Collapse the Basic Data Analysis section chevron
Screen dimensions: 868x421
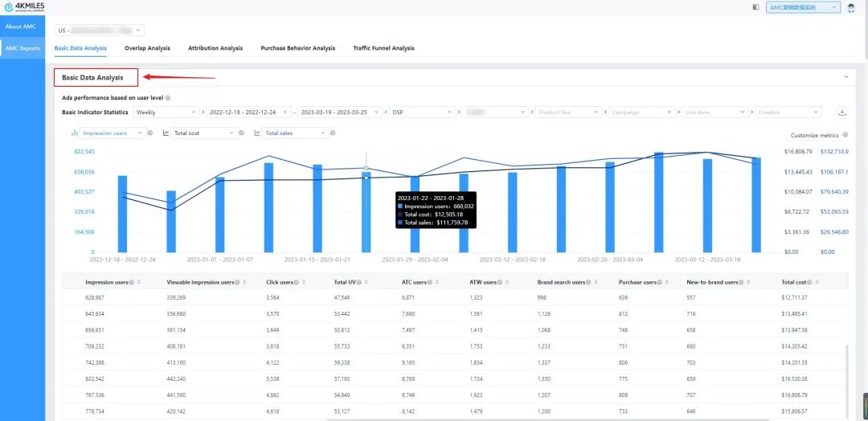pyautogui.click(x=846, y=77)
